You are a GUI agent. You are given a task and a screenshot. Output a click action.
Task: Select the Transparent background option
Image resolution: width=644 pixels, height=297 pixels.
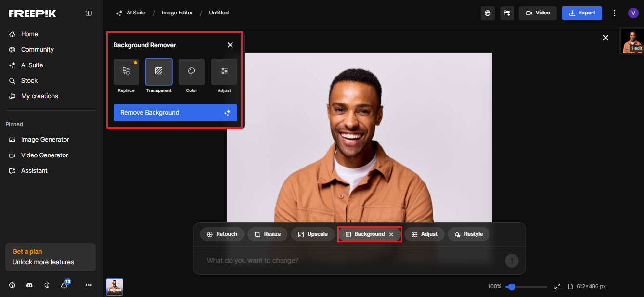[159, 72]
